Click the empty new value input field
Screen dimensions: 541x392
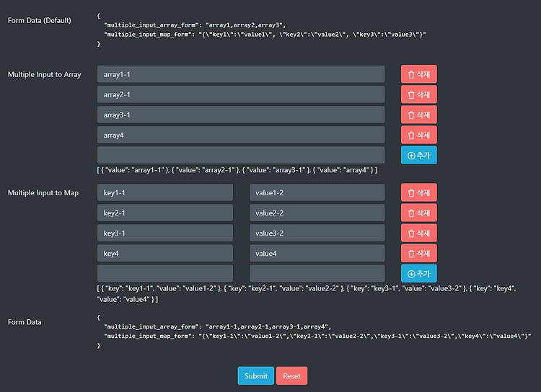coord(317,273)
